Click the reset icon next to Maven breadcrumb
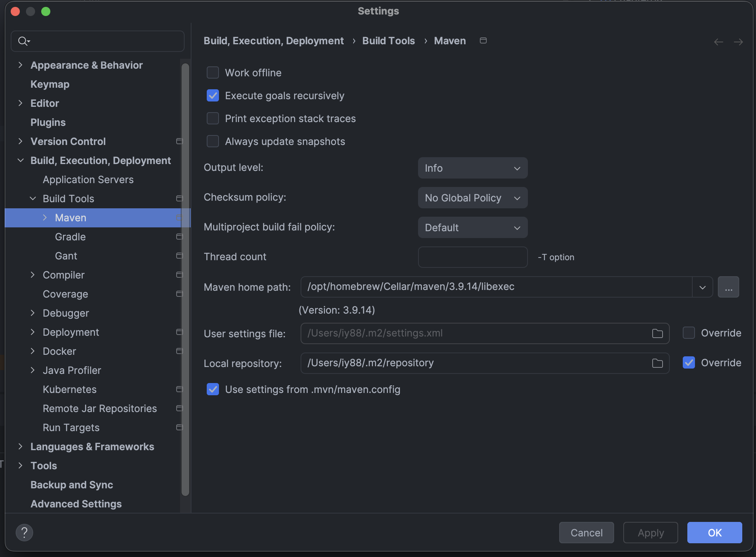The height and width of the screenshot is (557, 756). (483, 40)
